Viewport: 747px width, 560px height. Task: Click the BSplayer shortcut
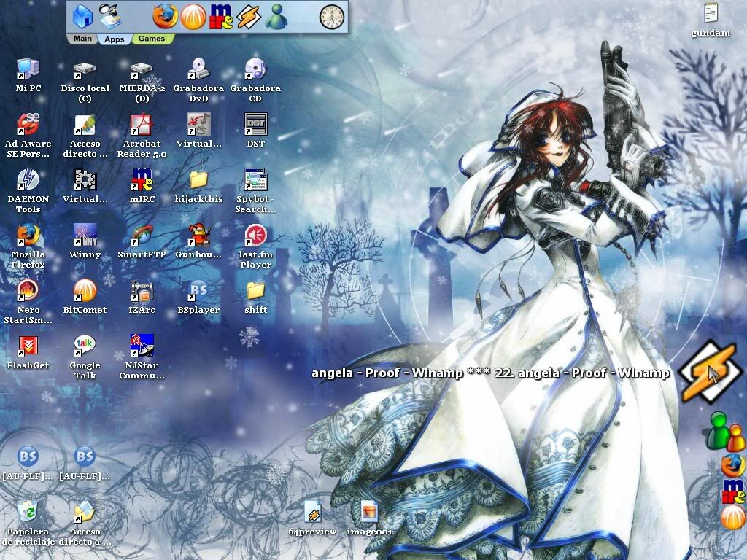[198, 296]
